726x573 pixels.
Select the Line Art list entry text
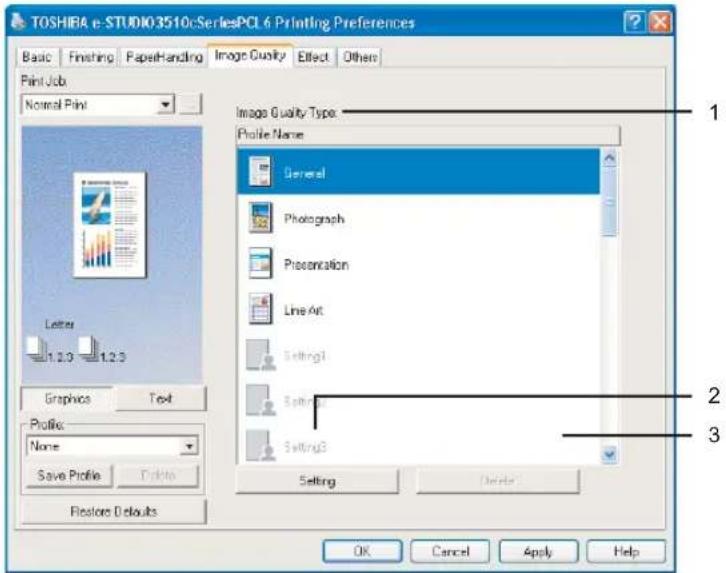coord(304,310)
